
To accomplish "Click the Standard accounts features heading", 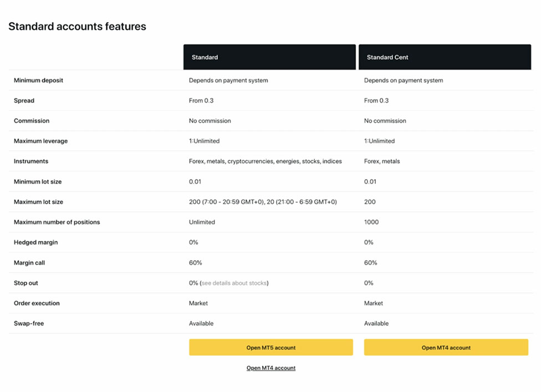I will (x=77, y=26).
